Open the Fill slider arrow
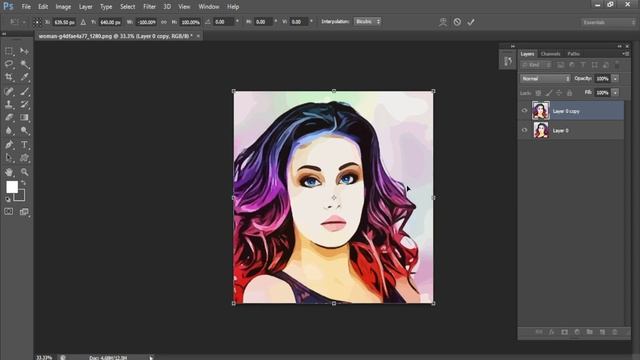Image resolution: width=640 pixels, height=360 pixels. (615, 93)
